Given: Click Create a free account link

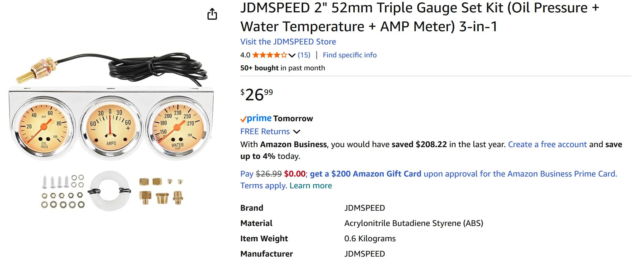Looking at the screenshot, I should [547, 144].
